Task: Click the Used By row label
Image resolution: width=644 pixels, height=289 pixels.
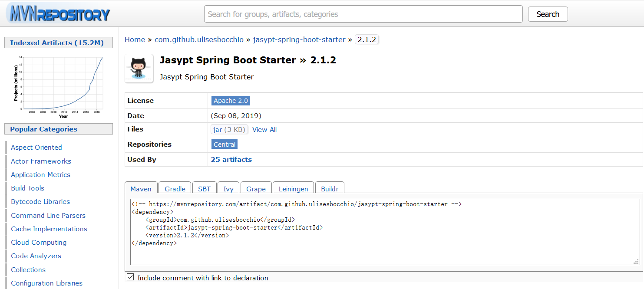Action: pos(142,160)
